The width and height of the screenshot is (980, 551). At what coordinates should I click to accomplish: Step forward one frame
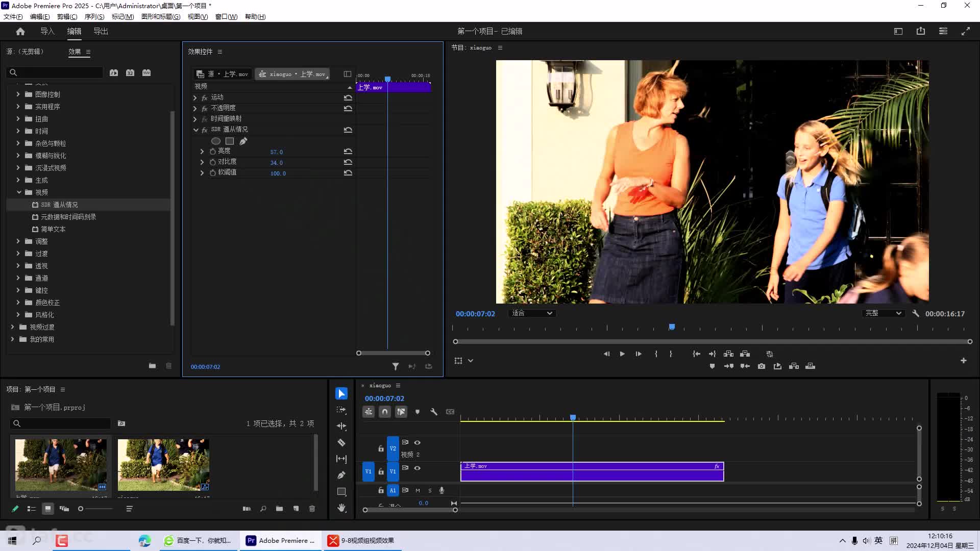click(639, 354)
